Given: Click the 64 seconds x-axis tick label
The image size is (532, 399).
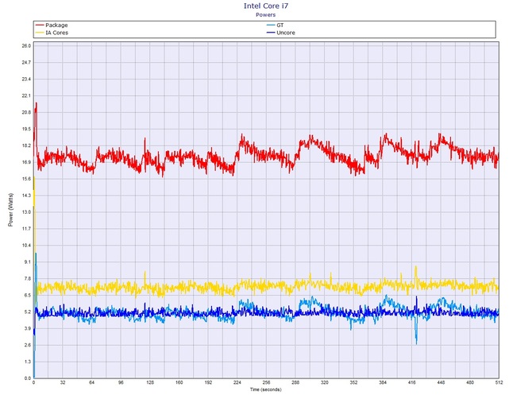Looking at the screenshot, I should tap(91, 382).
